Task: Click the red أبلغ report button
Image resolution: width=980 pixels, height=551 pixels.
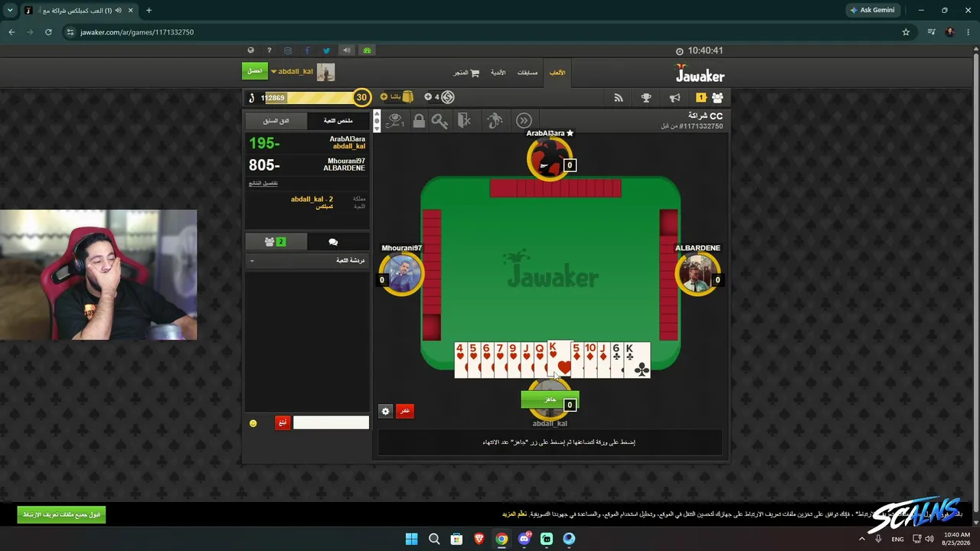Action: point(283,422)
